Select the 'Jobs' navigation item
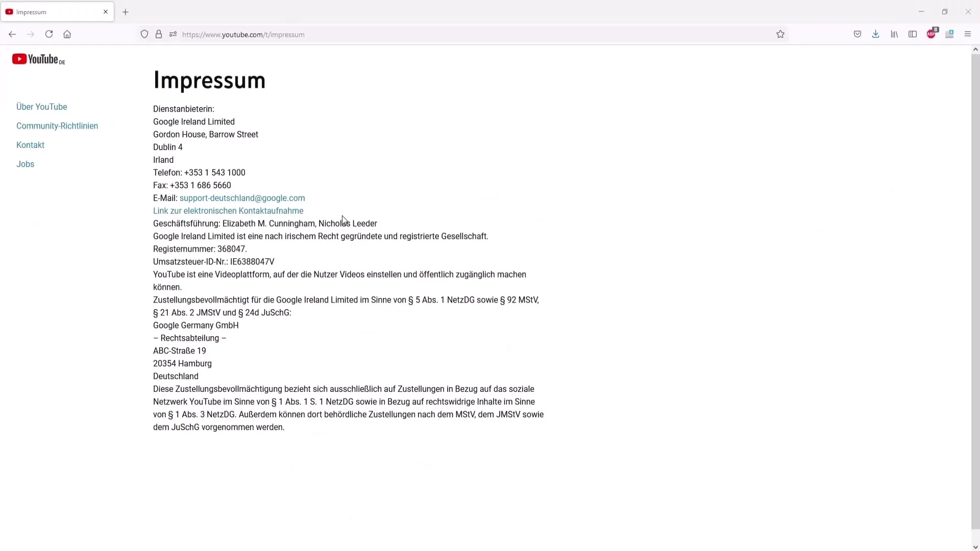Image resolution: width=980 pixels, height=551 pixels. [25, 164]
